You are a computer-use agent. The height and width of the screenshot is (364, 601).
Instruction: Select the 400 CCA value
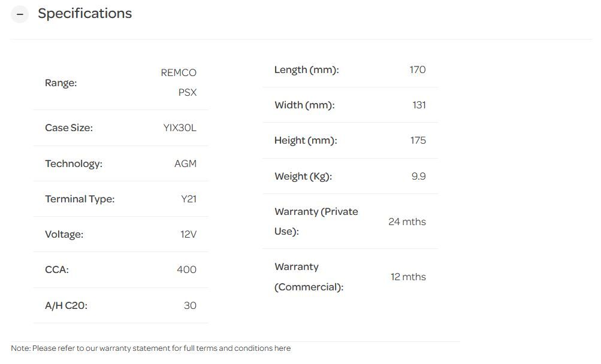pyautogui.click(x=186, y=269)
